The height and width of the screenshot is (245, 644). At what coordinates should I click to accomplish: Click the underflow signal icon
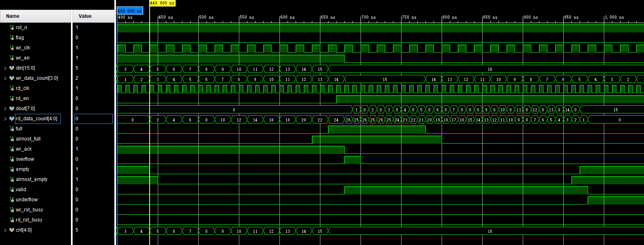(x=12, y=200)
